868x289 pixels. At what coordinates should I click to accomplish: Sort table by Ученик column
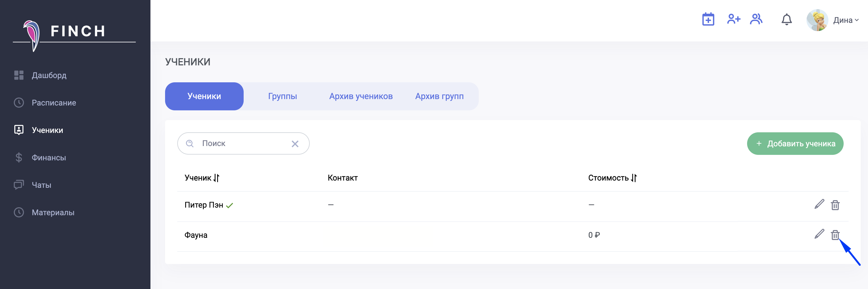point(216,178)
